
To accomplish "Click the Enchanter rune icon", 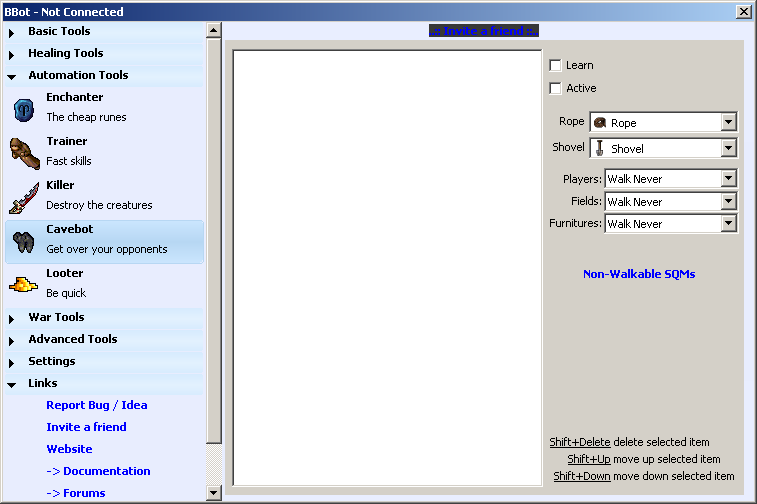I will pos(24,109).
